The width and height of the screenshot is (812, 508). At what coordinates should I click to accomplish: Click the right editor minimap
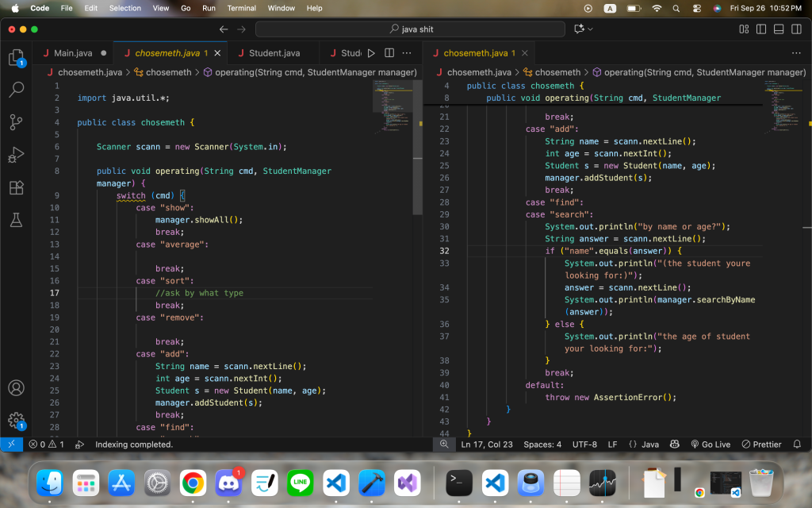tap(784, 106)
